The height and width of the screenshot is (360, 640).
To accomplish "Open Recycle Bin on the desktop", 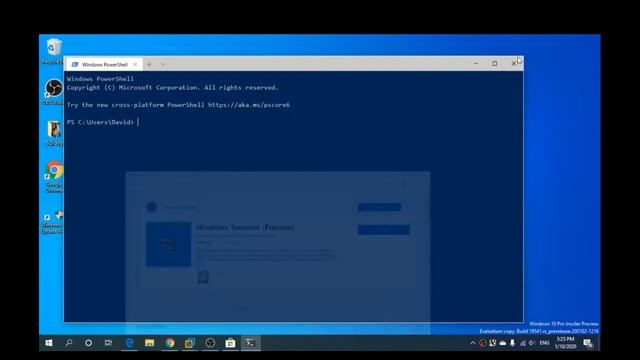I will coord(54,51).
